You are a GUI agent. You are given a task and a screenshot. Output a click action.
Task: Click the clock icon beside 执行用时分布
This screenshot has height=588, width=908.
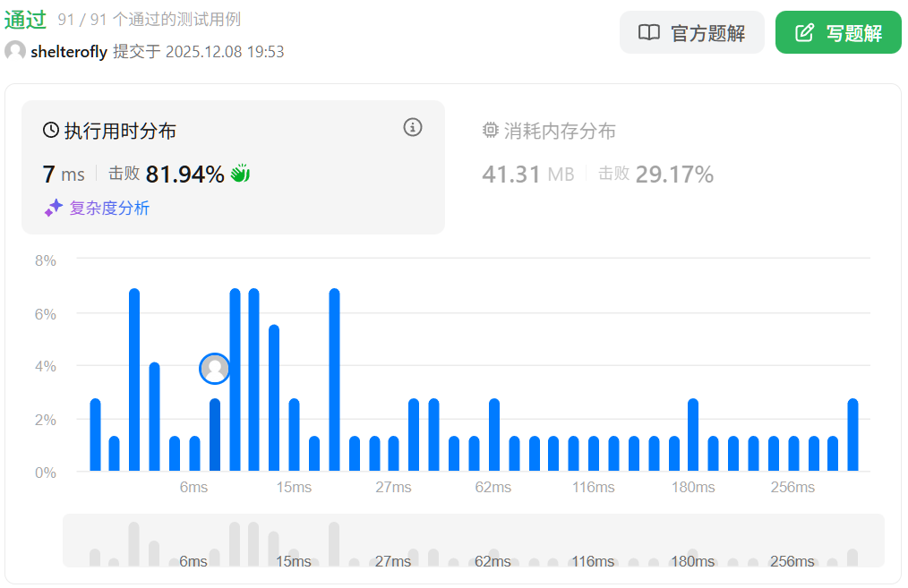click(x=51, y=131)
